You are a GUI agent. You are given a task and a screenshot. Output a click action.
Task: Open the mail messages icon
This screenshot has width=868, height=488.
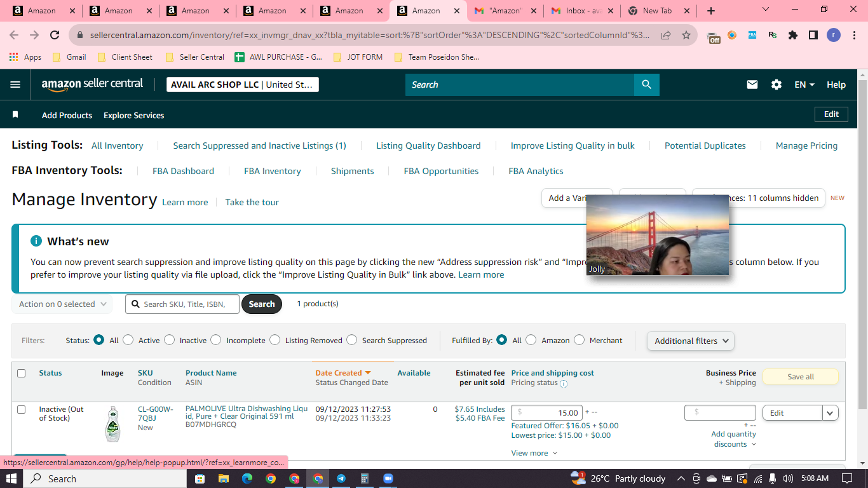pyautogui.click(x=752, y=85)
